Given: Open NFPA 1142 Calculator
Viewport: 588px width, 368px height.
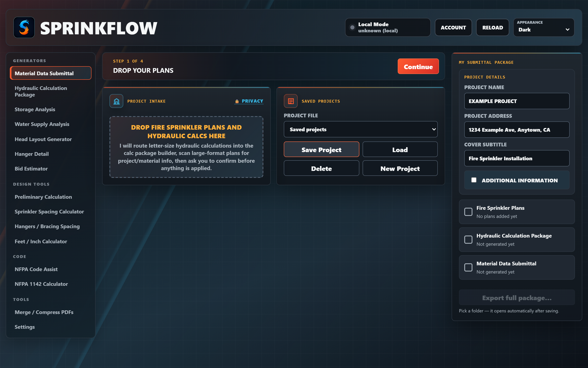Looking at the screenshot, I should (x=51, y=284).
